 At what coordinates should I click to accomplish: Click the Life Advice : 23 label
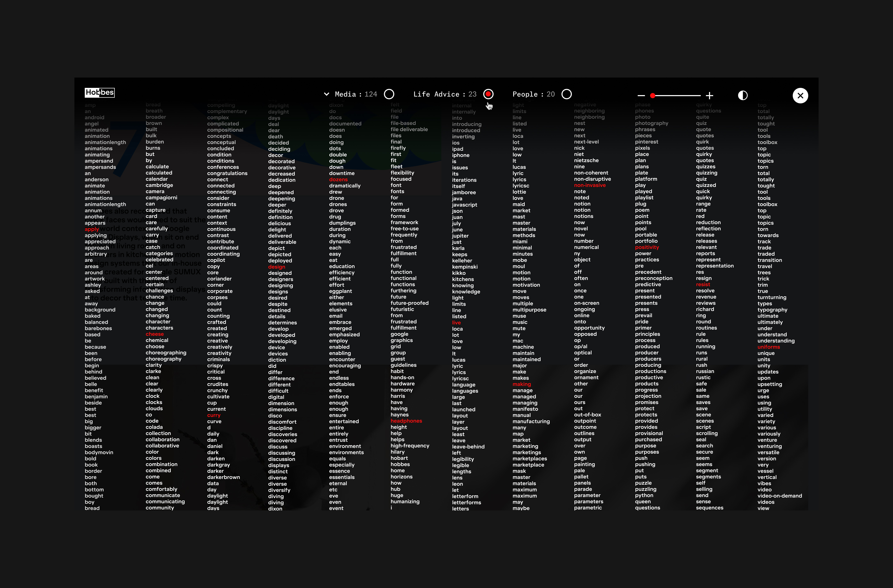click(445, 94)
